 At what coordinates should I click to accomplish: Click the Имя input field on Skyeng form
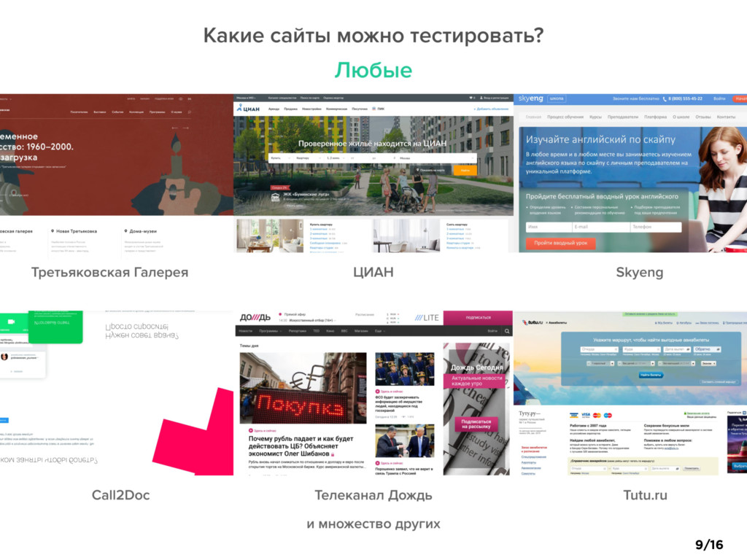point(549,227)
